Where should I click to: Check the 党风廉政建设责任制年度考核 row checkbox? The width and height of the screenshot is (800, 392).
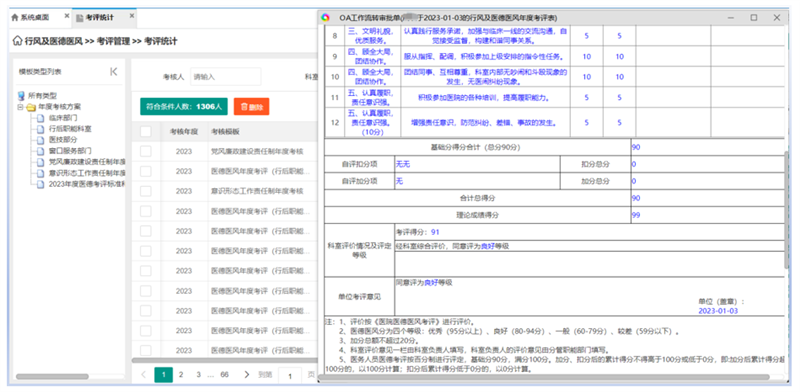point(145,152)
